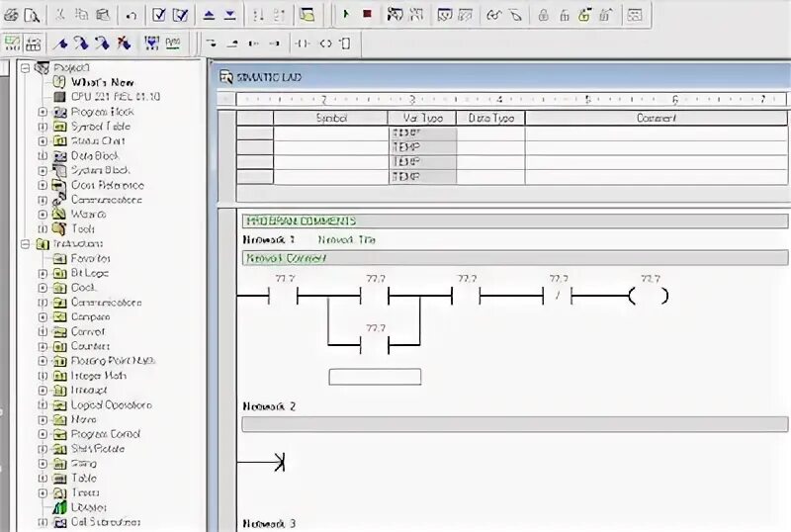Image resolution: width=791 pixels, height=532 pixels.
Task: Toggle bookmark with the blue flag icon
Action: 61,44
